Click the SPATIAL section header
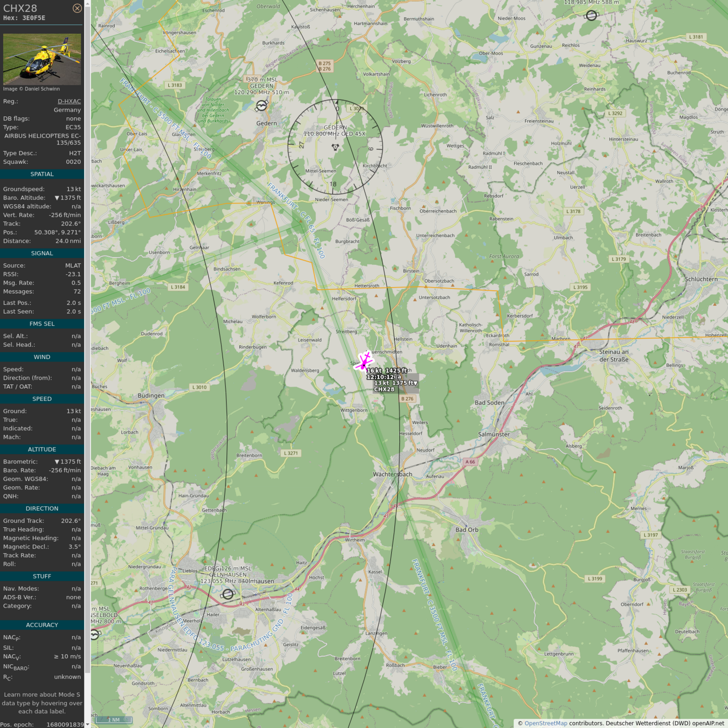728x728 pixels. tap(42, 174)
